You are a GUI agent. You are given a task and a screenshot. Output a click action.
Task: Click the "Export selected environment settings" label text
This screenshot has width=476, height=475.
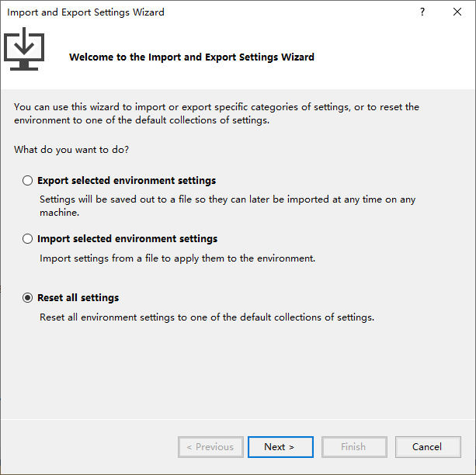pyautogui.click(x=127, y=181)
